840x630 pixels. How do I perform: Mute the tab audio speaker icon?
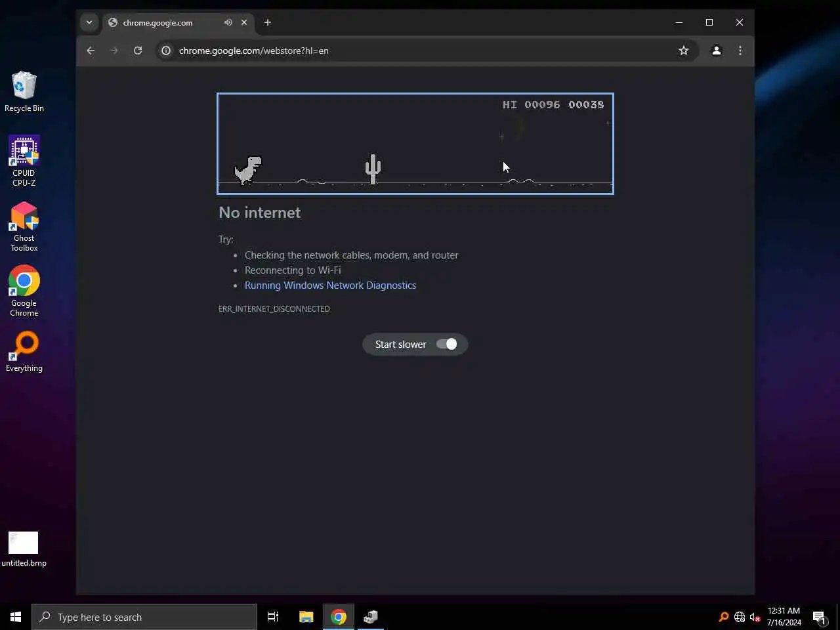tap(228, 22)
